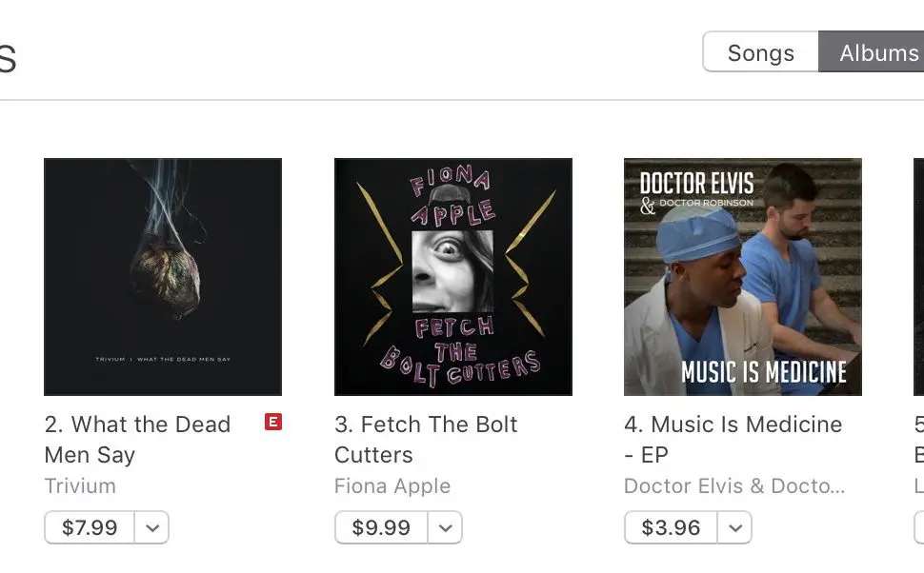The height and width of the screenshot is (573, 924).
Task: Open the Fiona Apple album cover artwork
Action: (x=453, y=277)
